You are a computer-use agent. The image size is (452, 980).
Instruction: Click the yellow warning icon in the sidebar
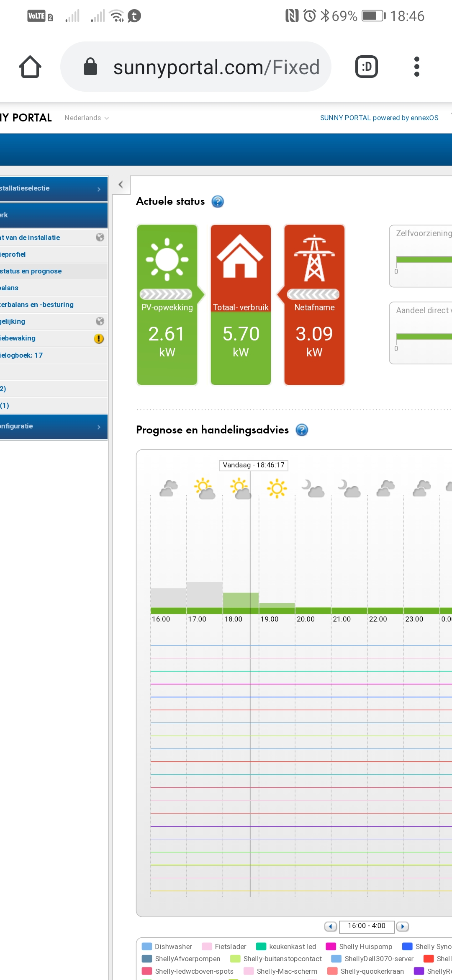99,338
